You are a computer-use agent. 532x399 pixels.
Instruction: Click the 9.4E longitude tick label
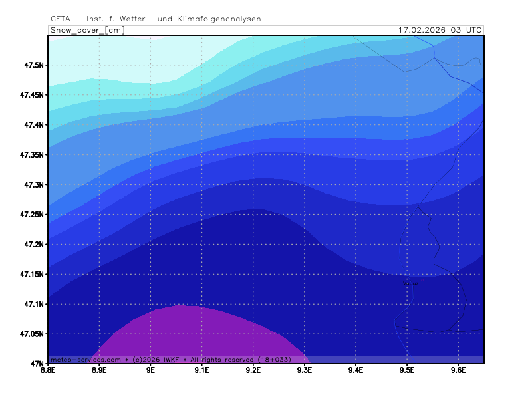click(x=355, y=370)
